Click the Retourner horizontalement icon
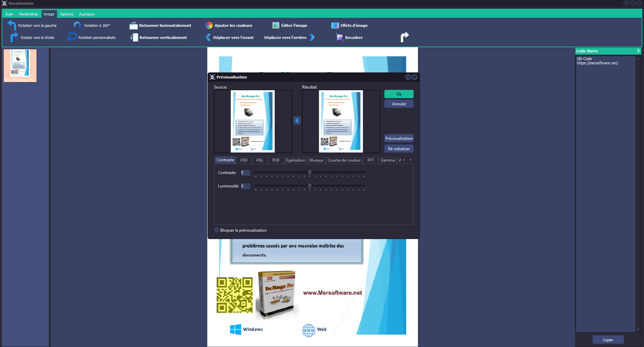The height and width of the screenshot is (347, 644). pyautogui.click(x=133, y=25)
